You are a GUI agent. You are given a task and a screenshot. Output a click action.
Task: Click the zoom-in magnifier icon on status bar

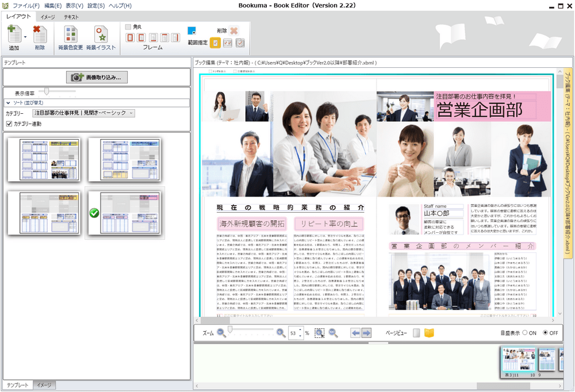tap(281, 332)
